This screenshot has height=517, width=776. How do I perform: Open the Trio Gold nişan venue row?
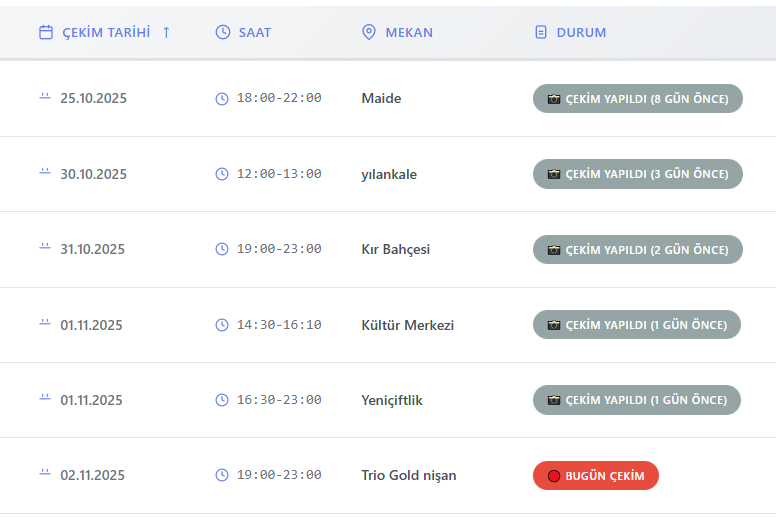click(408, 475)
